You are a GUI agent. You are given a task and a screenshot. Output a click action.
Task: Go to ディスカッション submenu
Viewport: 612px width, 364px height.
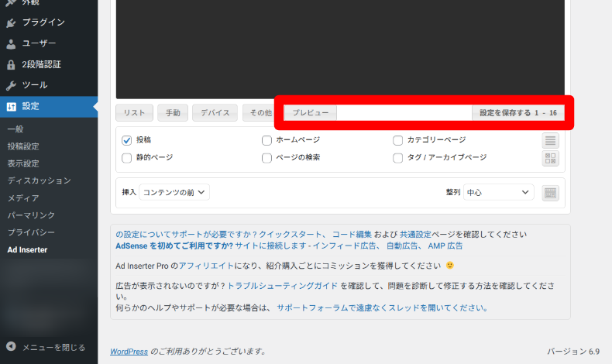point(39,180)
